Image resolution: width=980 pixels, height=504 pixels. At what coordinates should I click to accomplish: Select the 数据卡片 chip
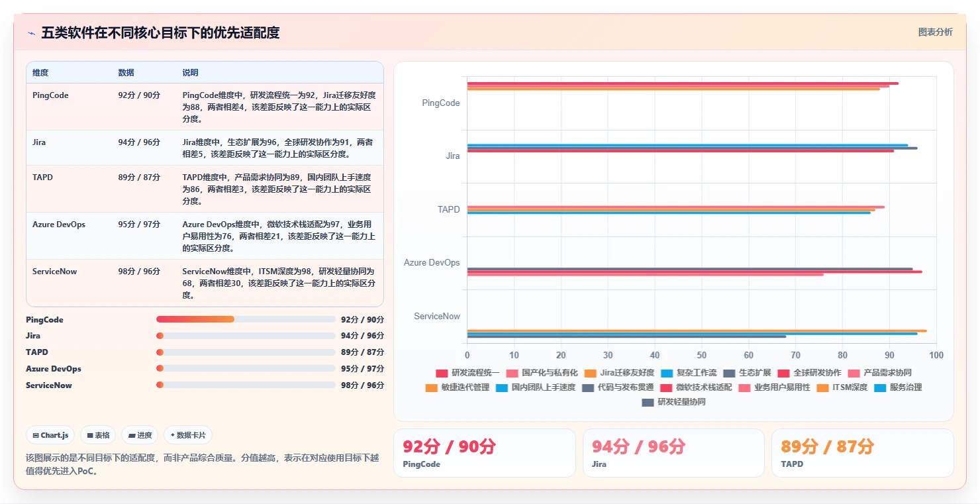coord(188,435)
